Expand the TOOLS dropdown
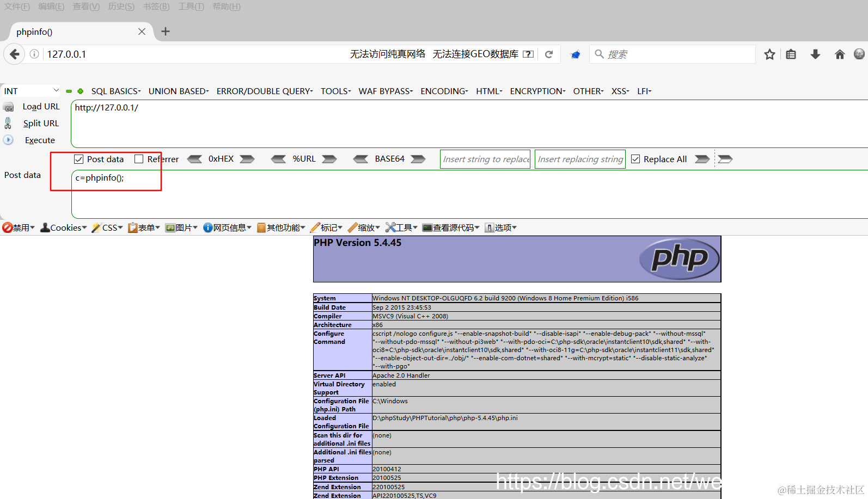The height and width of the screenshot is (499, 868). (x=336, y=91)
